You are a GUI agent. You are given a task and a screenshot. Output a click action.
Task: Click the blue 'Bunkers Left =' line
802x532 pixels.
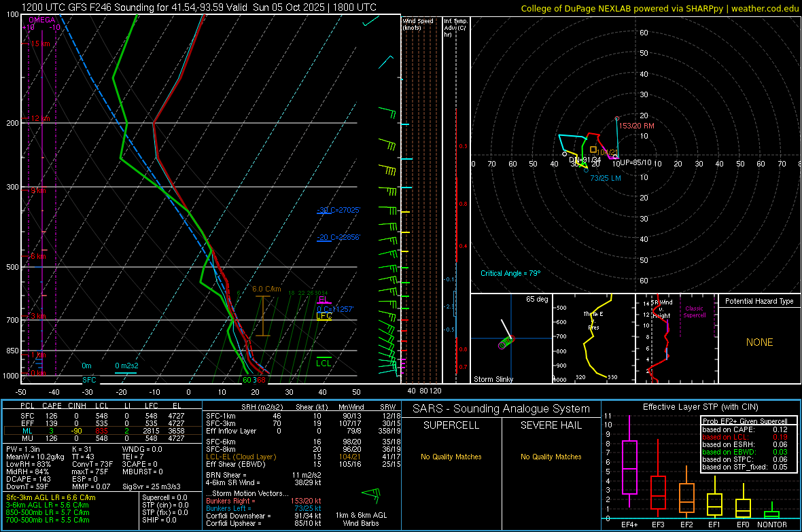(264, 508)
